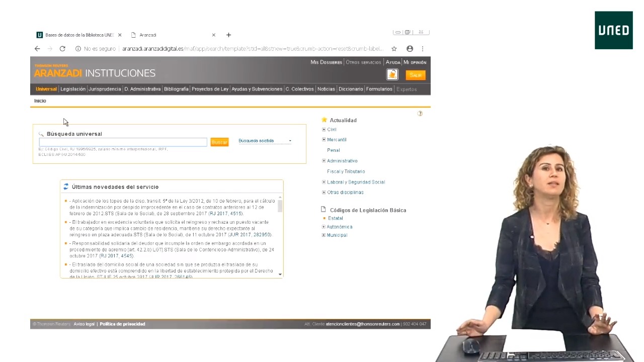Click the orange lock icon next to Salir

tap(392, 75)
